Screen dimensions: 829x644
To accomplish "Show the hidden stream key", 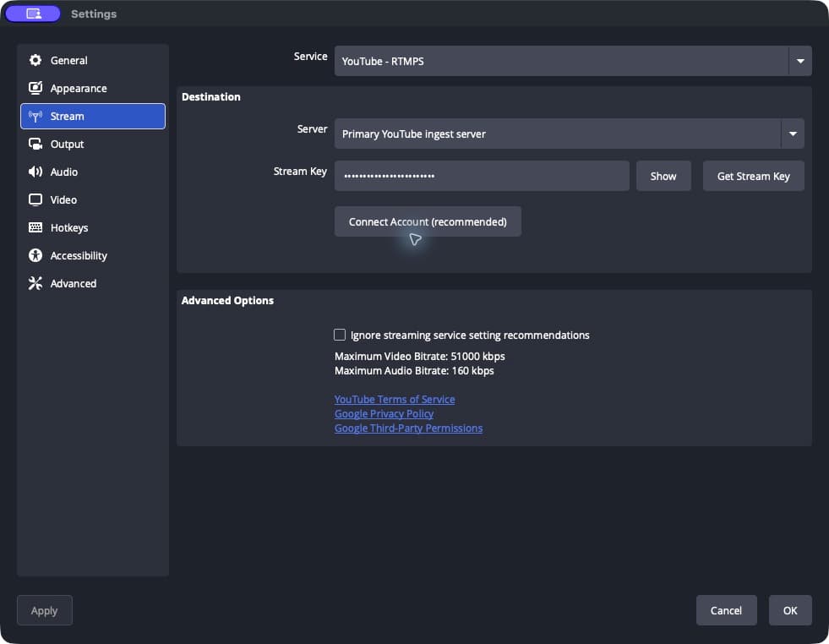I will pyautogui.click(x=663, y=176).
